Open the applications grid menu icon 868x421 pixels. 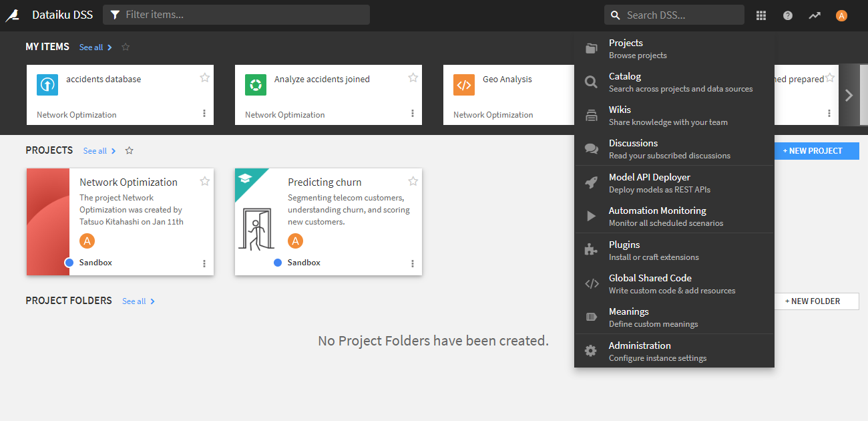point(761,15)
